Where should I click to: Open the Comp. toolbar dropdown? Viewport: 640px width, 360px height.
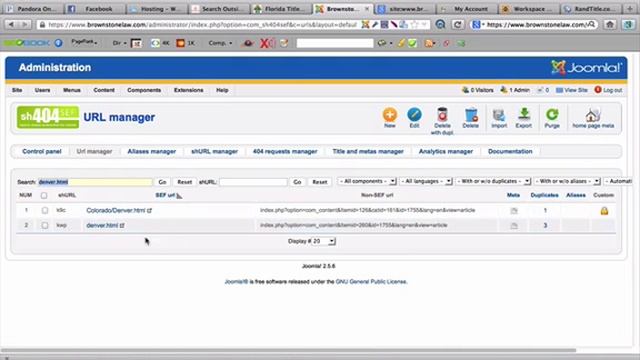pyautogui.click(x=220, y=43)
